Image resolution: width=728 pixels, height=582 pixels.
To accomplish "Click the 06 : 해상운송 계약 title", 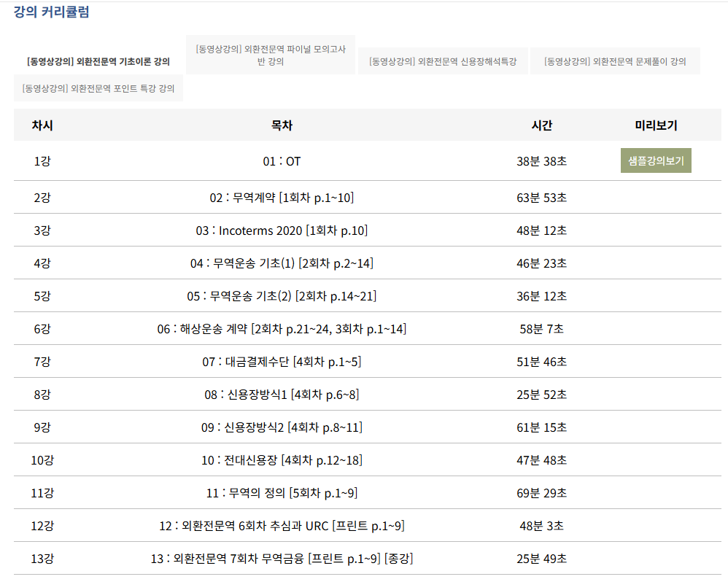I will [x=282, y=329].
